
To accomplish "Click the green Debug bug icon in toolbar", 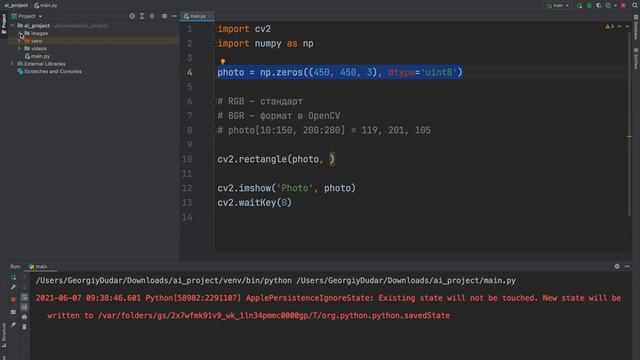I will click(x=589, y=5).
